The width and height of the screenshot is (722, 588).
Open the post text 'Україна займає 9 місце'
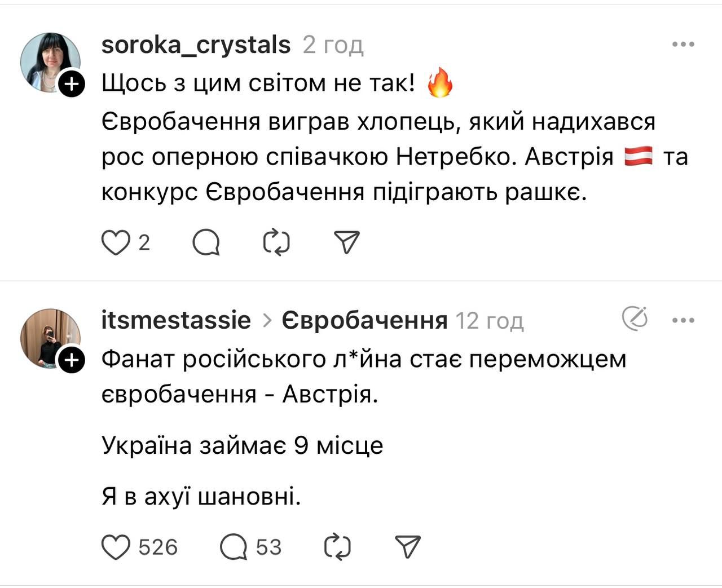tap(243, 446)
